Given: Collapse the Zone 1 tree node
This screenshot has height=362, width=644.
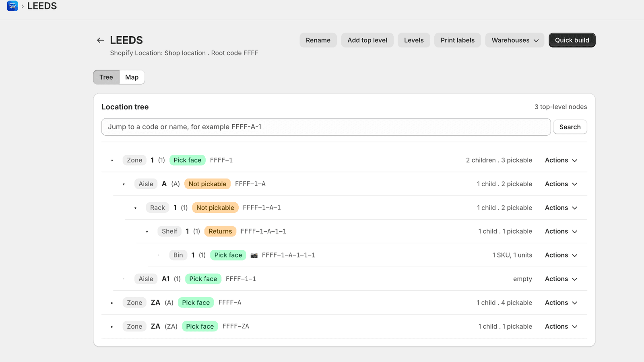Looking at the screenshot, I should point(112,160).
